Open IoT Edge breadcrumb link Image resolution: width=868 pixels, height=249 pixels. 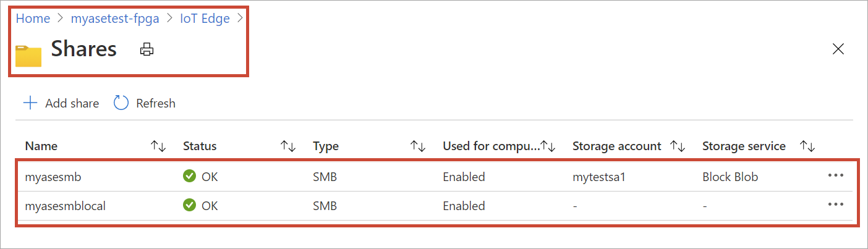tap(205, 19)
